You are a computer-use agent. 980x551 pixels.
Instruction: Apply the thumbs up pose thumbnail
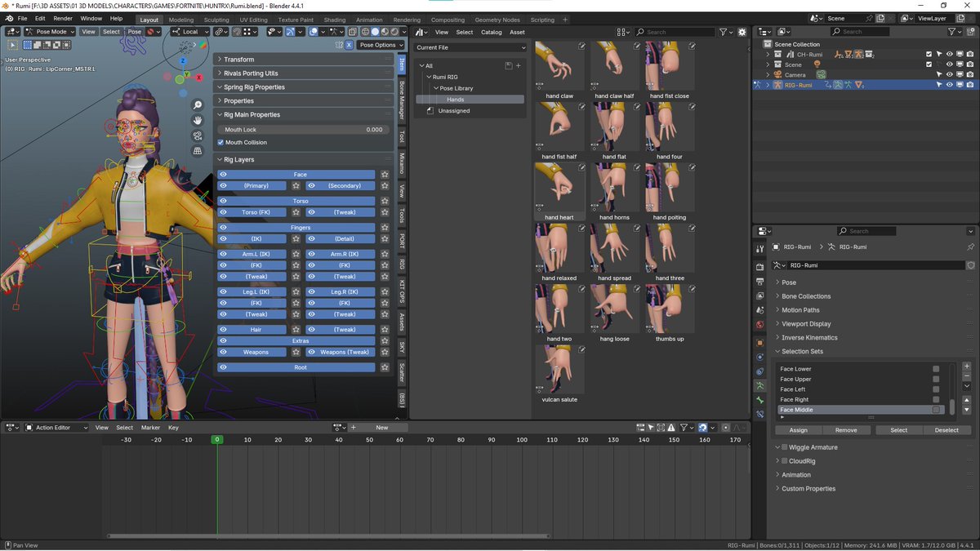click(670, 309)
